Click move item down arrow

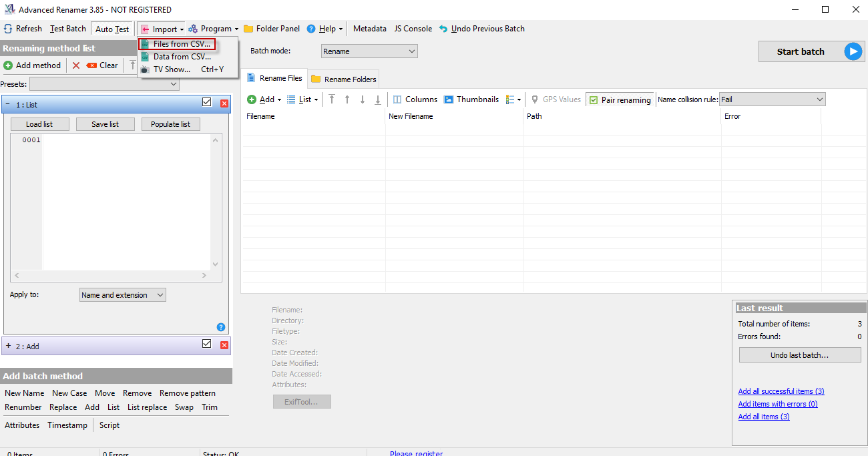point(363,99)
